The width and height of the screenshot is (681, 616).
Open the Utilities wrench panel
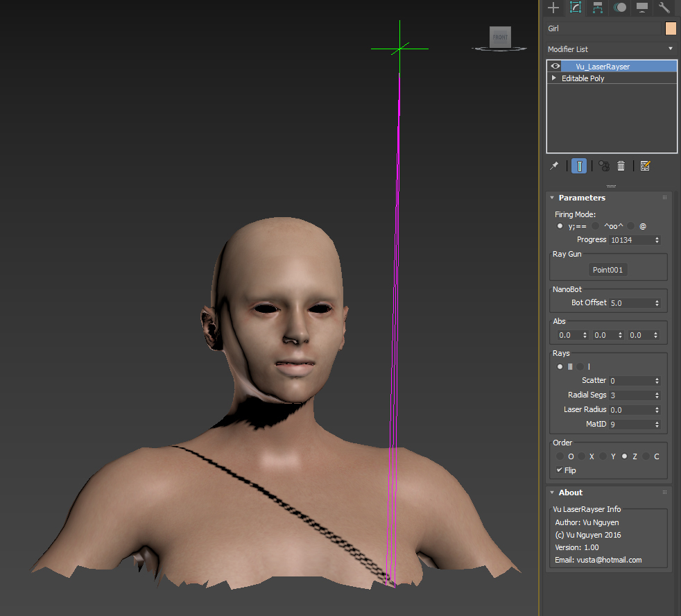[x=664, y=8]
